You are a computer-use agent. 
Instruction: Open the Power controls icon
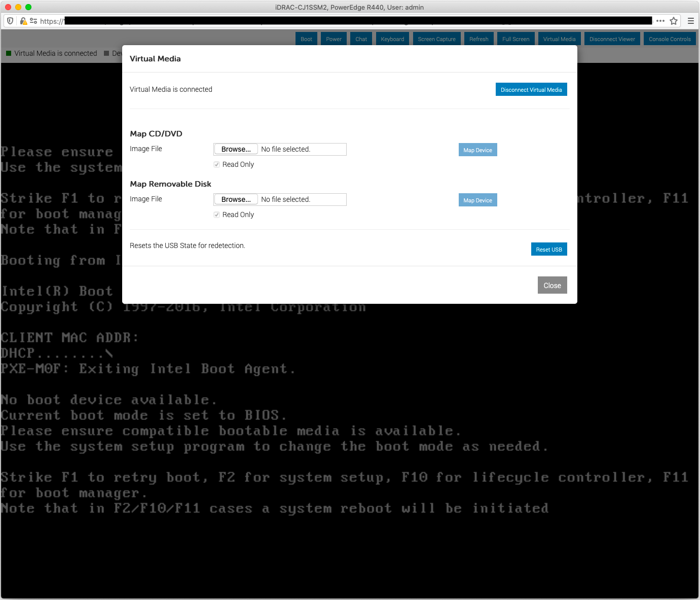[x=334, y=39]
